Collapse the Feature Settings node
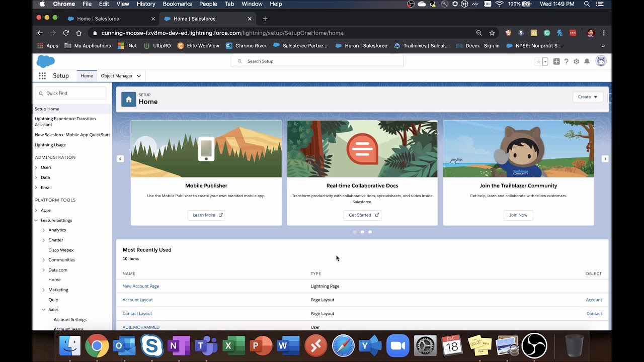The width and height of the screenshot is (644, 362). [x=36, y=220]
